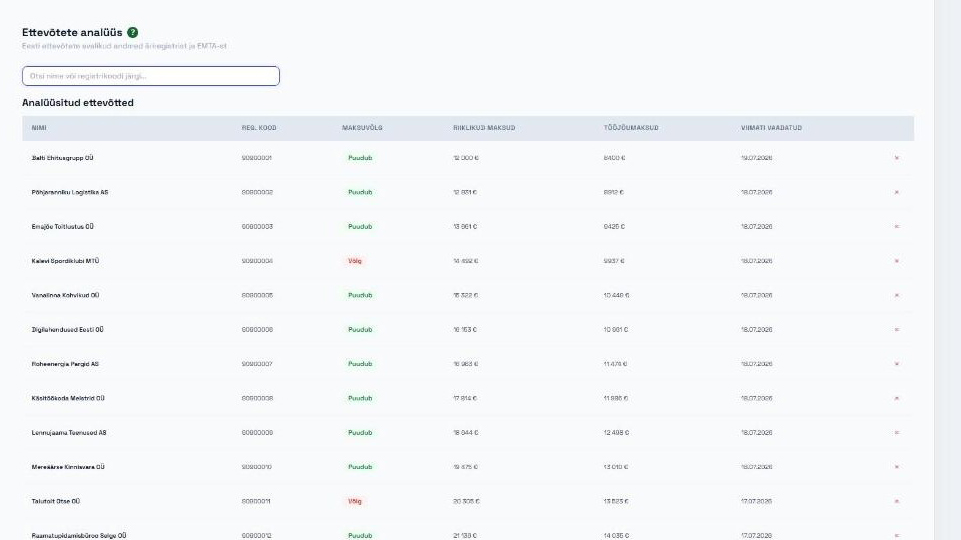Viewport: 961px width, 540px height.
Task: Focus the company name or registry code search field
Action: tap(151, 76)
